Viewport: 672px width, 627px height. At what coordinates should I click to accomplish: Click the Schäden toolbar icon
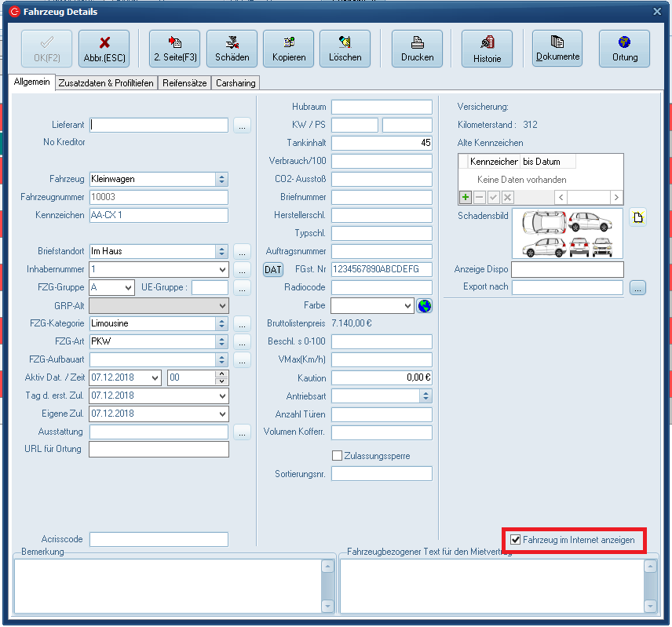(232, 49)
